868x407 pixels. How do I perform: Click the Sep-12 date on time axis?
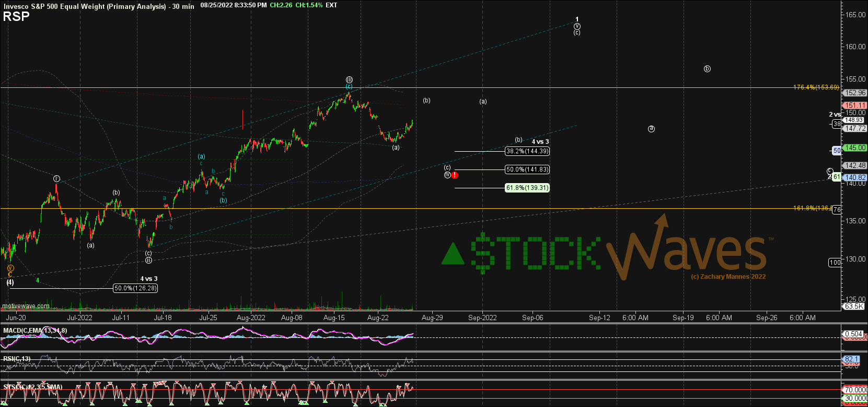(599, 318)
